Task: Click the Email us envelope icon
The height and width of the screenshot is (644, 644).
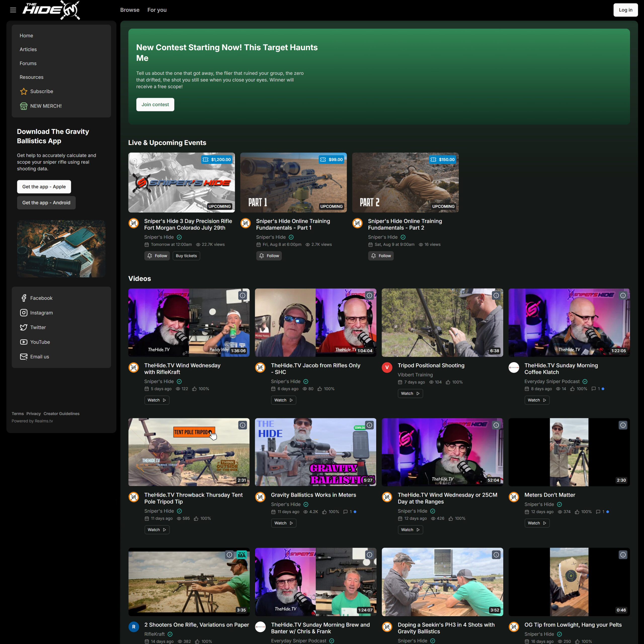Action: (x=24, y=357)
